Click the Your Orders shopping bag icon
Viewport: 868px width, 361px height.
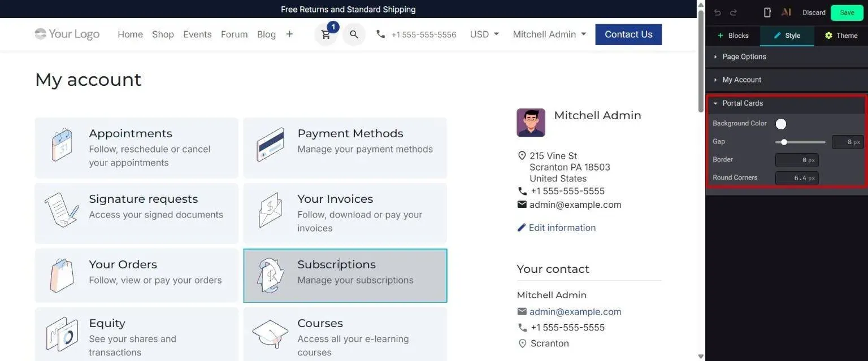62,276
